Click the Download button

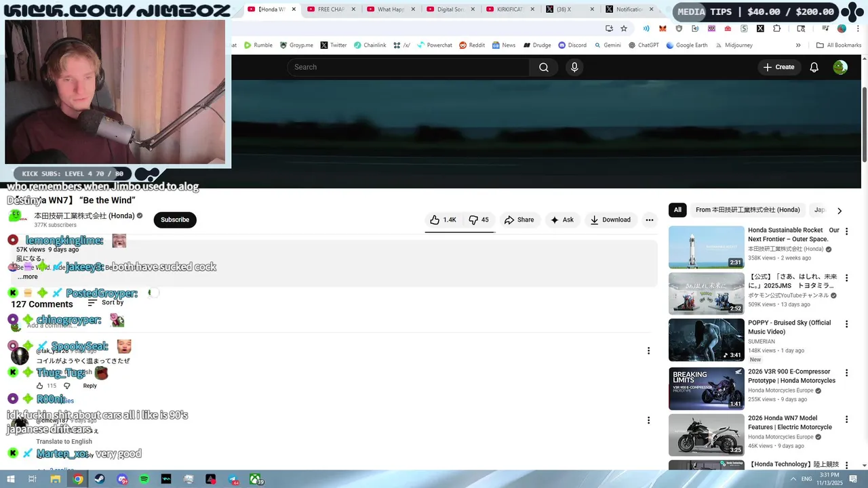coord(610,220)
